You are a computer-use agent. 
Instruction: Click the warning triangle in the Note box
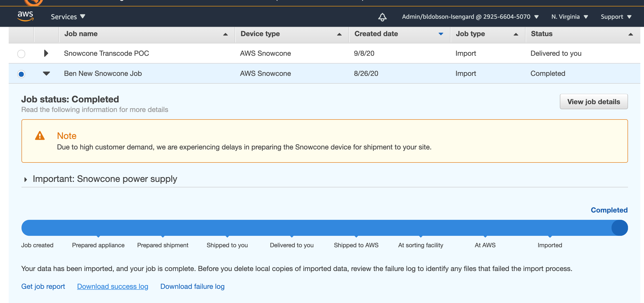tap(40, 136)
